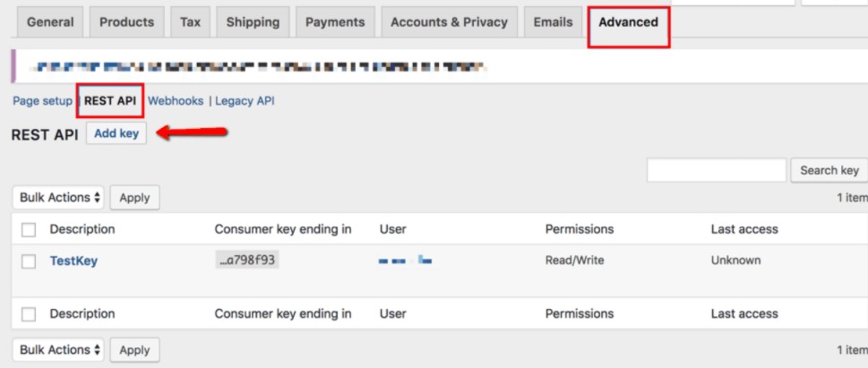This screenshot has height=368, width=868.
Task: Focus the key search input field
Action: pos(717,170)
